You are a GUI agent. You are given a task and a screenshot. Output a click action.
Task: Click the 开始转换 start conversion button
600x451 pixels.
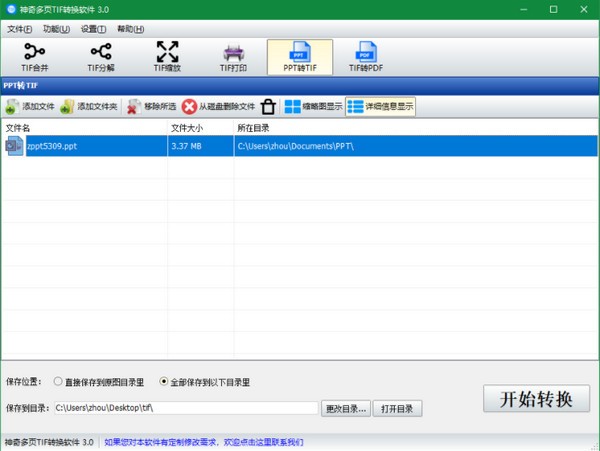536,398
